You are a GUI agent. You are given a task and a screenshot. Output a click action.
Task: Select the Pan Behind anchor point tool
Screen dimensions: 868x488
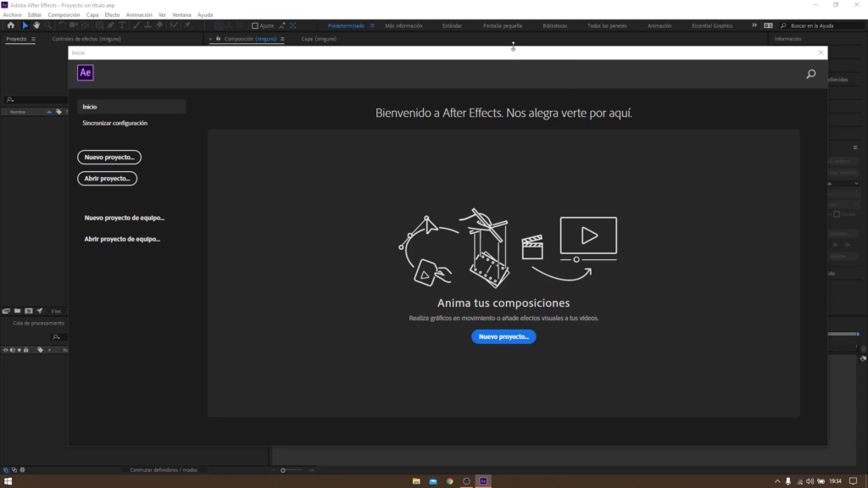point(86,25)
